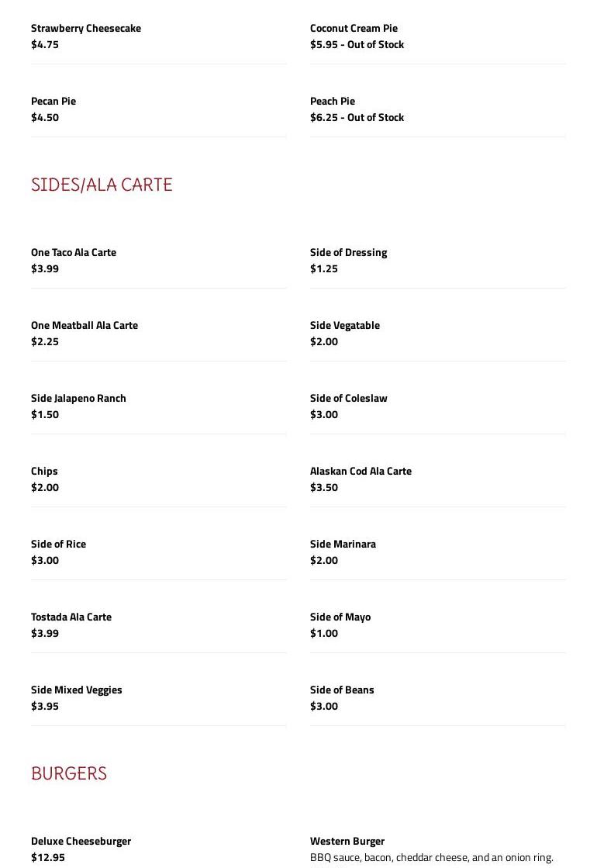Pick the Side of Dressing item
Viewport: 597px width, 868px height.
coord(348,253)
